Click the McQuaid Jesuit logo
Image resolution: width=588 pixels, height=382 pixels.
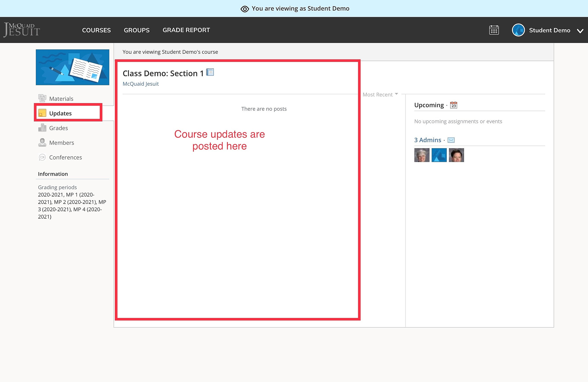(x=22, y=30)
